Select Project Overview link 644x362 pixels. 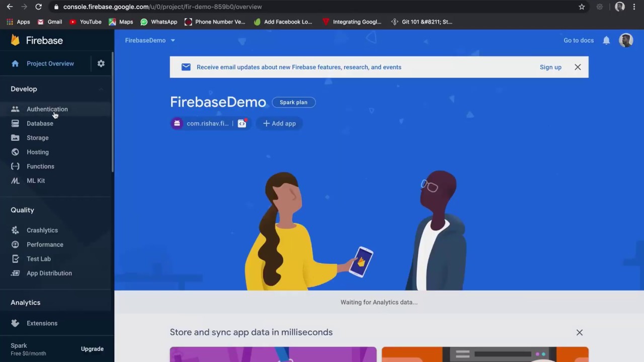(50, 63)
